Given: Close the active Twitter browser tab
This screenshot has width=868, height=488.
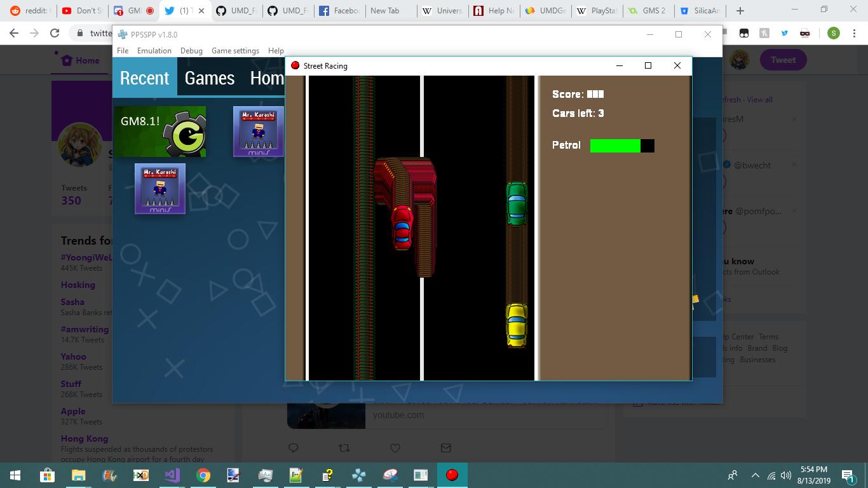Looking at the screenshot, I should coord(202,11).
